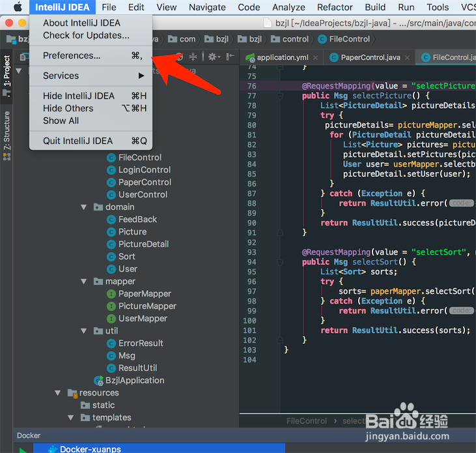Collapse the util folder

(x=84, y=331)
